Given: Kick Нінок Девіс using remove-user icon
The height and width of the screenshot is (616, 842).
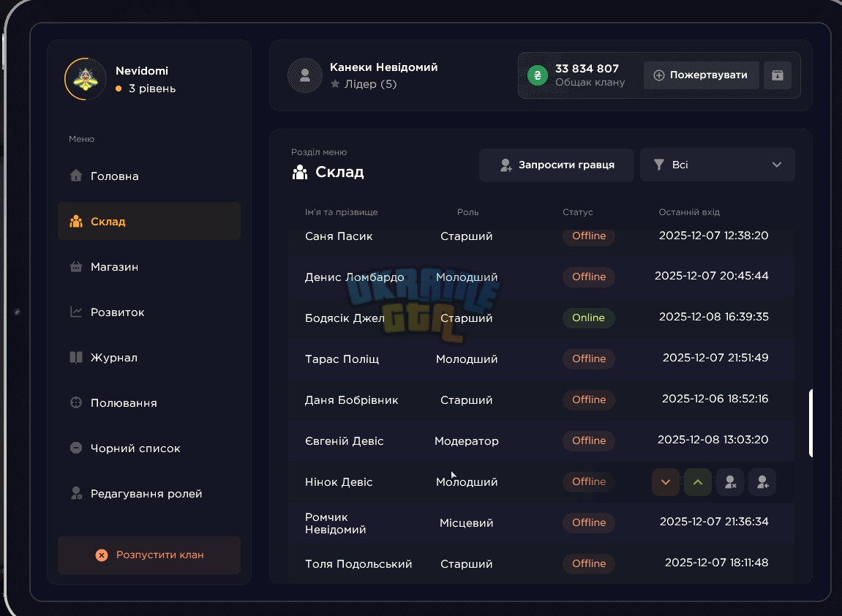Looking at the screenshot, I should click(x=730, y=481).
